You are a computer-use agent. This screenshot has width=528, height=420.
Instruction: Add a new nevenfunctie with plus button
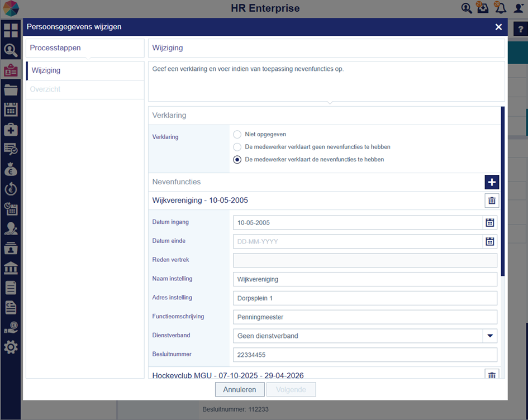[492, 182]
